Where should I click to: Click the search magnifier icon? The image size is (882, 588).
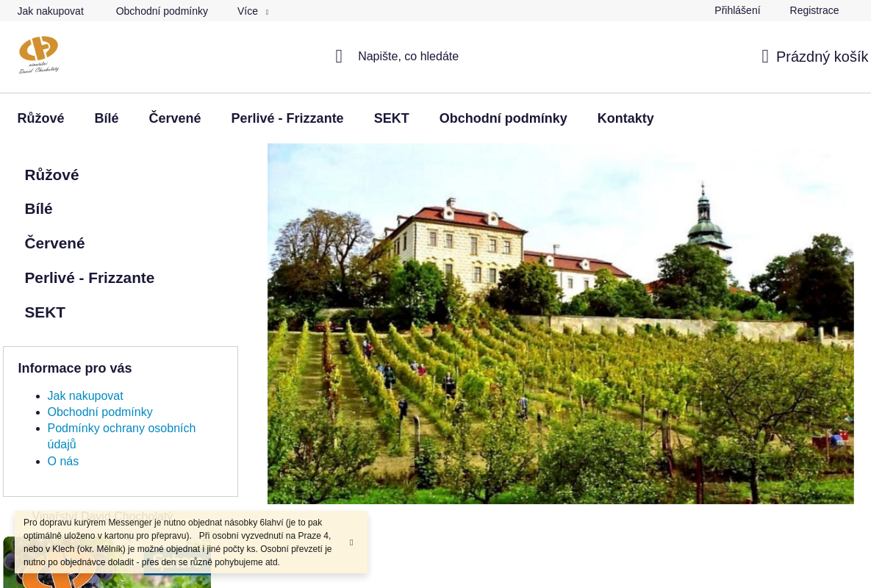tap(339, 57)
